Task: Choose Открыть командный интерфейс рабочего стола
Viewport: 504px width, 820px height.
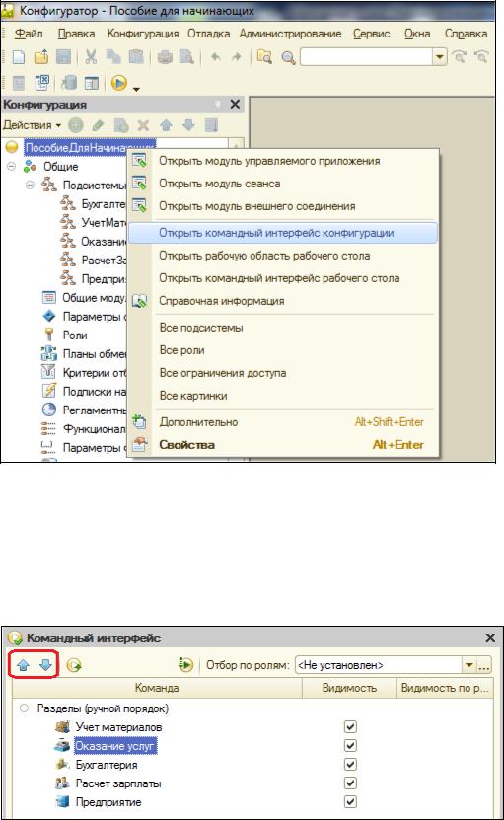Action: (283, 277)
